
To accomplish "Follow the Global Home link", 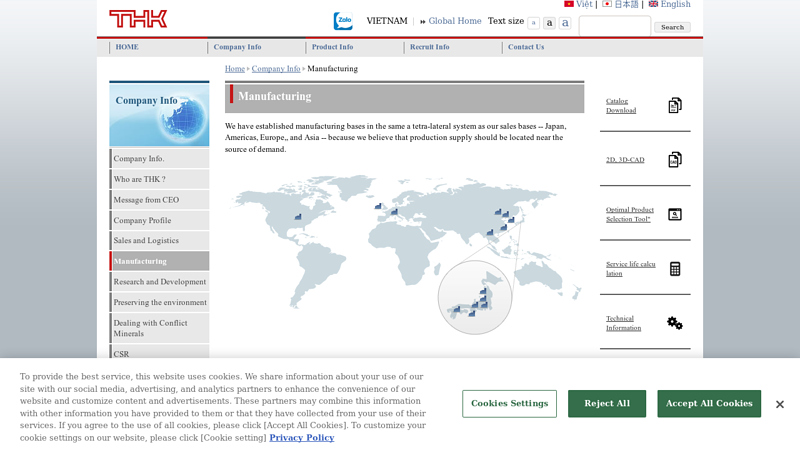I will click(455, 21).
